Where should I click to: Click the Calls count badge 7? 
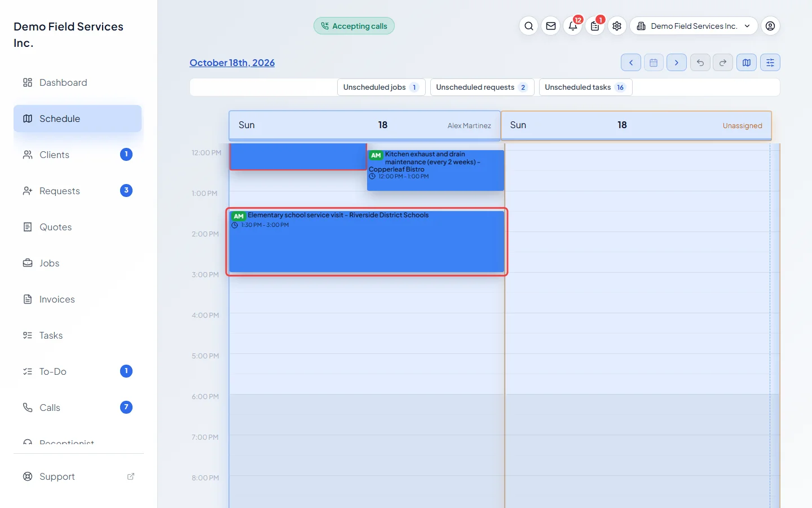[x=126, y=407]
